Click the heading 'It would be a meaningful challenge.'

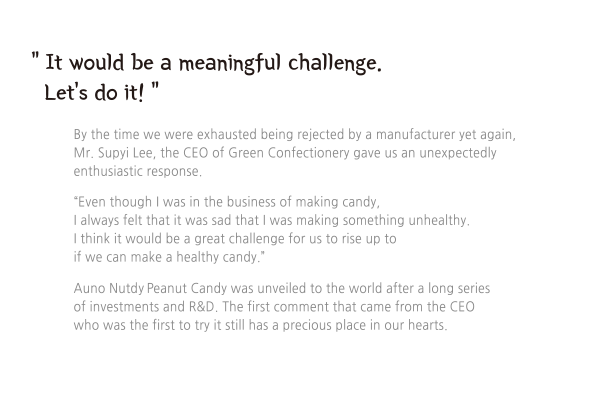point(214,63)
